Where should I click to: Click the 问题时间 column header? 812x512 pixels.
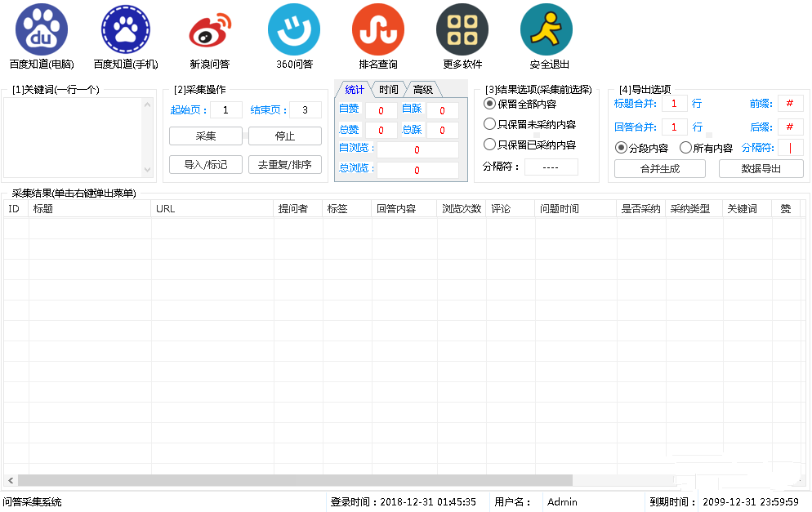[x=576, y=208]
